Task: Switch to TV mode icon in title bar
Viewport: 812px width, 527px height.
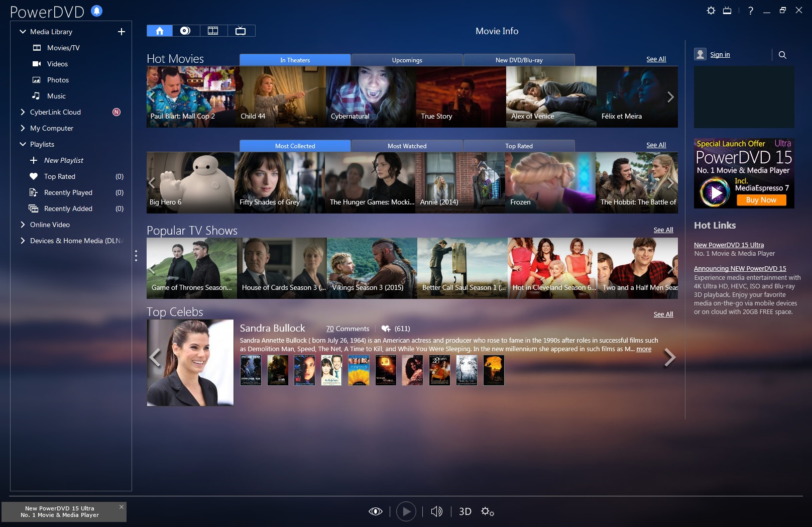Action: click(x=727, y=11)
